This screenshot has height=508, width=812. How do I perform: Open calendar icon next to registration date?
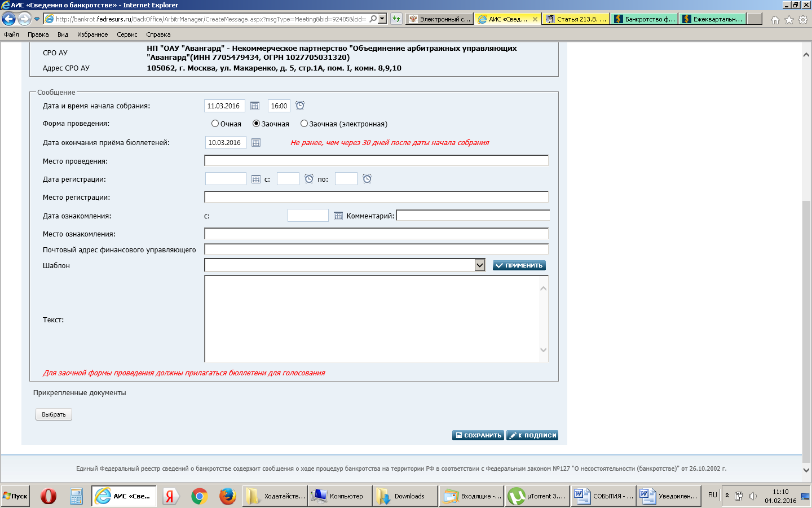tap(256, 179)
